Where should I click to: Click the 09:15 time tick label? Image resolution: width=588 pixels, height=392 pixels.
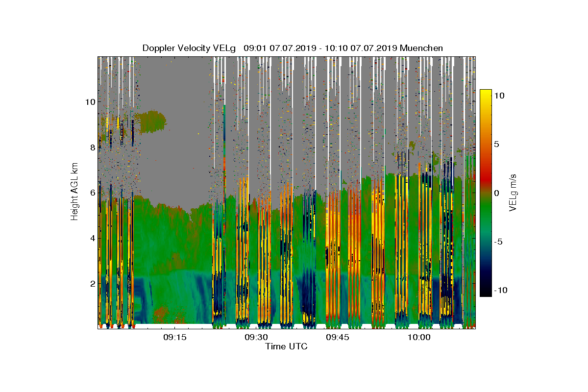[174, 337]
